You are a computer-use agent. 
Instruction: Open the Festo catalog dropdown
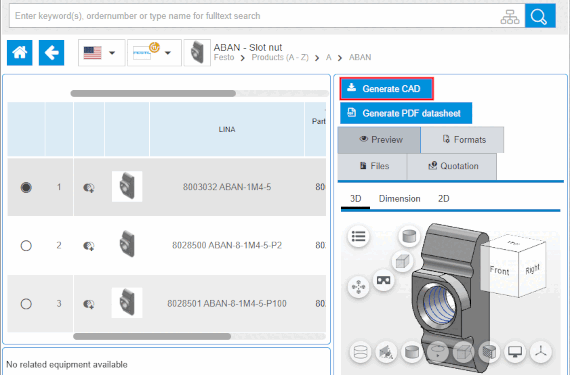click(x=154, y=53)
